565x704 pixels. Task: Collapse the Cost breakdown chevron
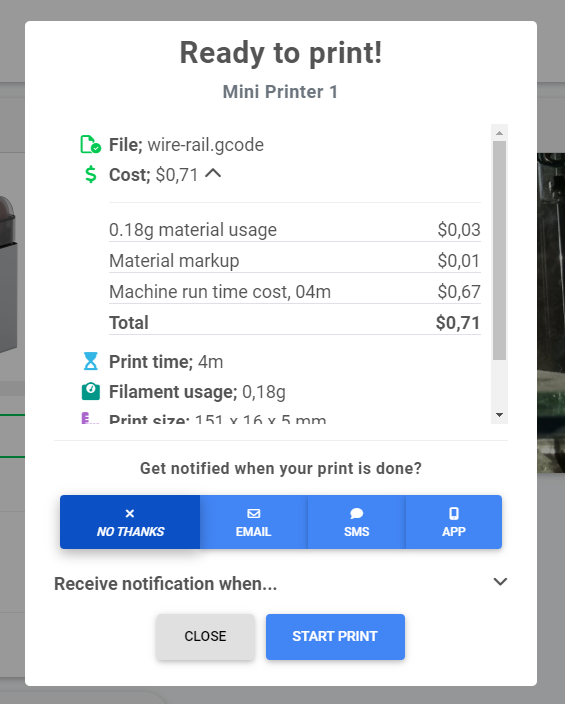point(213,173)
